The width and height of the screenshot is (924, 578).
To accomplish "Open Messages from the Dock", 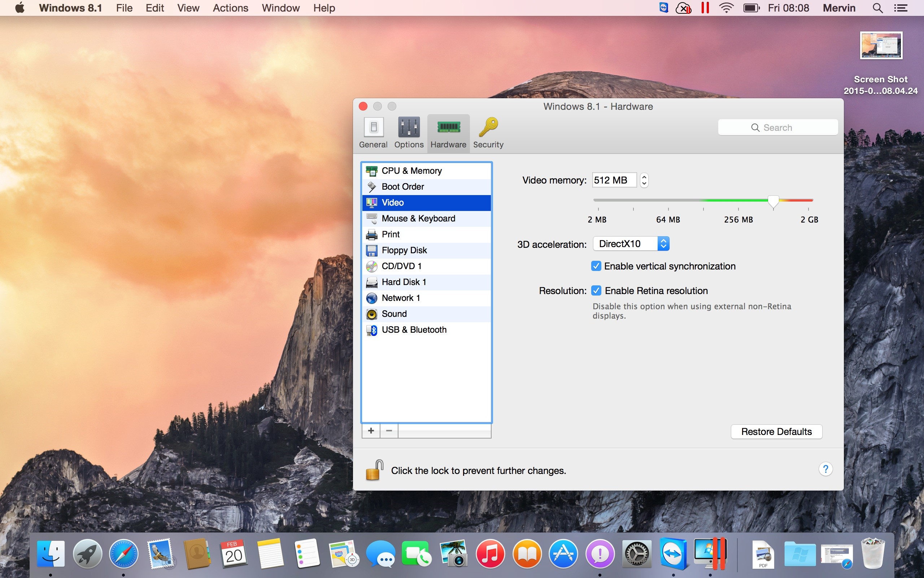I will 380,553.
